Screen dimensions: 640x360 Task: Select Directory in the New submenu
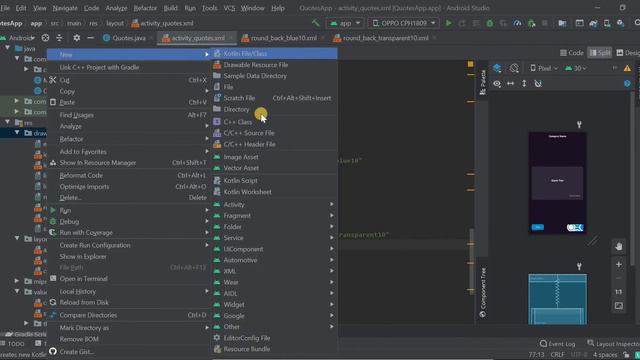[x=273, y=109]
